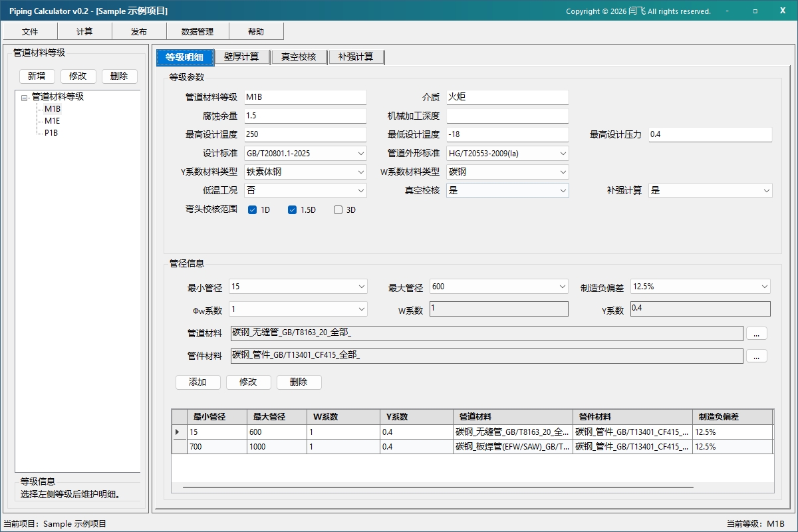
Task: Click the 修改 button under pipe info
Action: tap(248, 382)
